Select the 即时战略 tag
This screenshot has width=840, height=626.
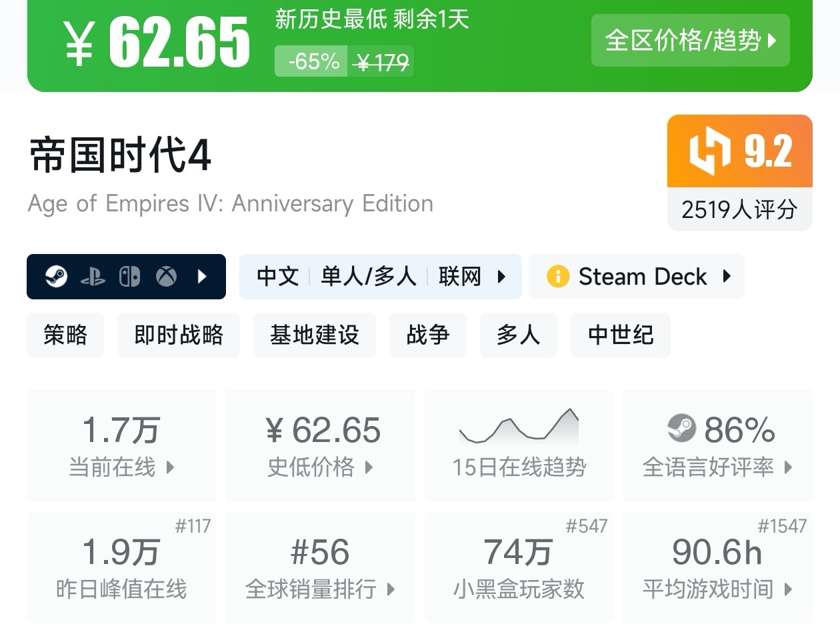[x=179, y=335]
